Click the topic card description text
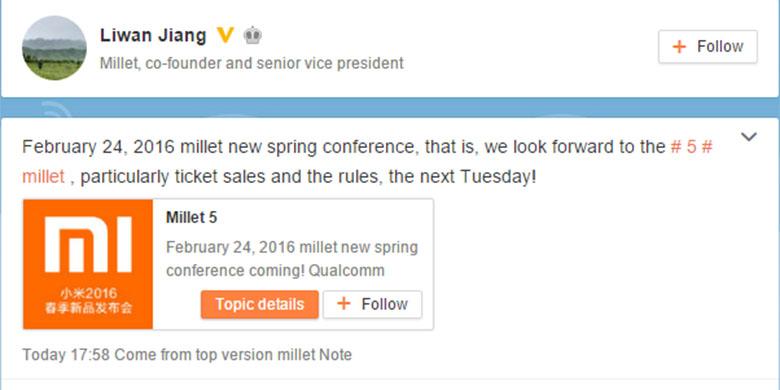The height and width of the screenshot is (390, 780). coord(292,259)
